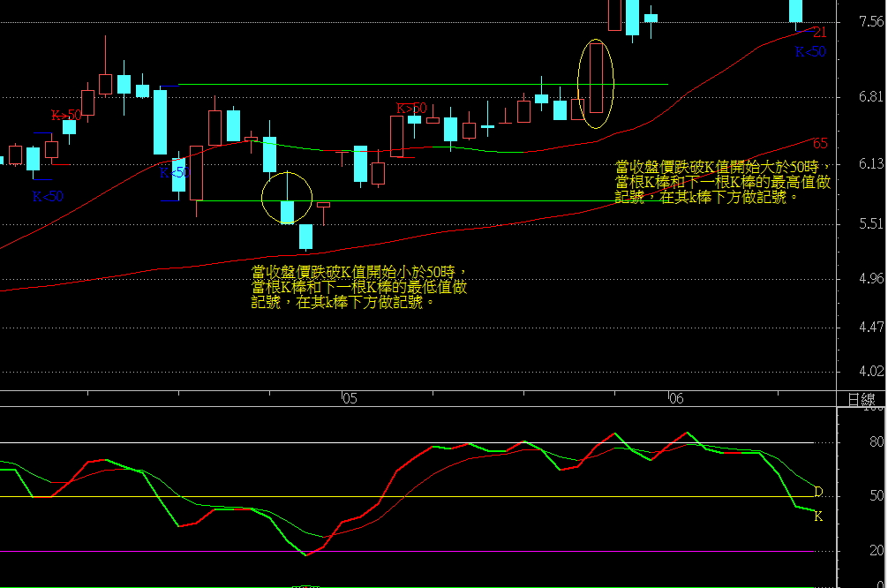Viewport: 888px width, 588px height.
Task: Click the 6.13 value on price axis
Action: point(871,163)
